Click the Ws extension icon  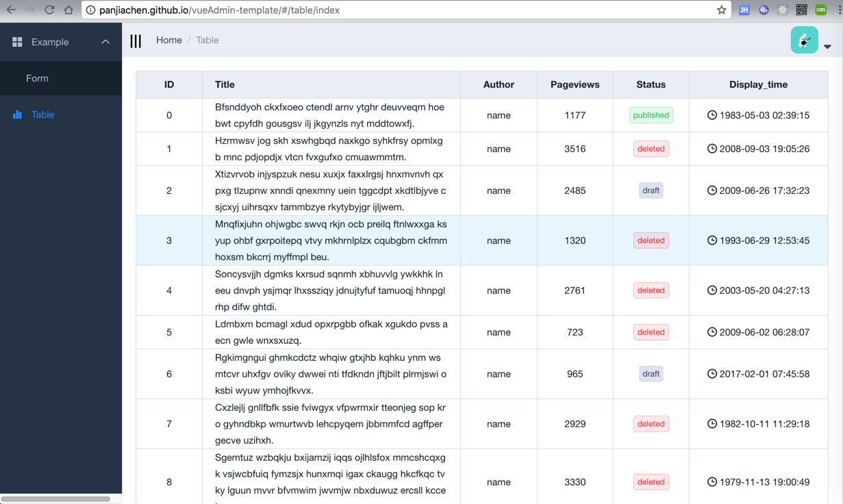(763, 10)
